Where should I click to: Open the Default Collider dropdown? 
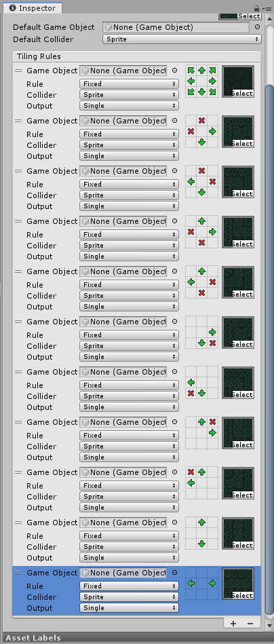pos(182,39)
